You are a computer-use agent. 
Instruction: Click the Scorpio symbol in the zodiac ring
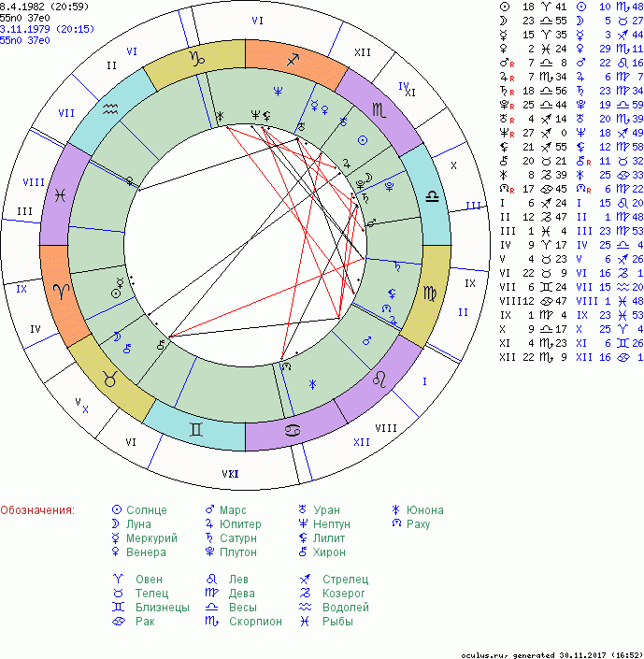click(377, 110)
